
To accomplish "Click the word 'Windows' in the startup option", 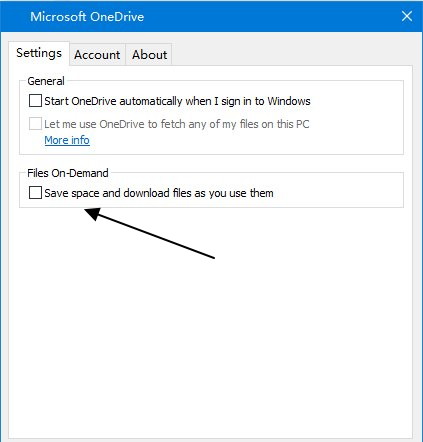I will [x=289, y=101].
